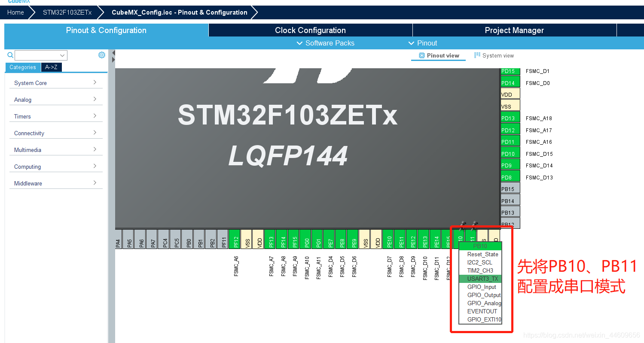
Task: Expand the Pinout dropdown menu
Action: [423, 43]
